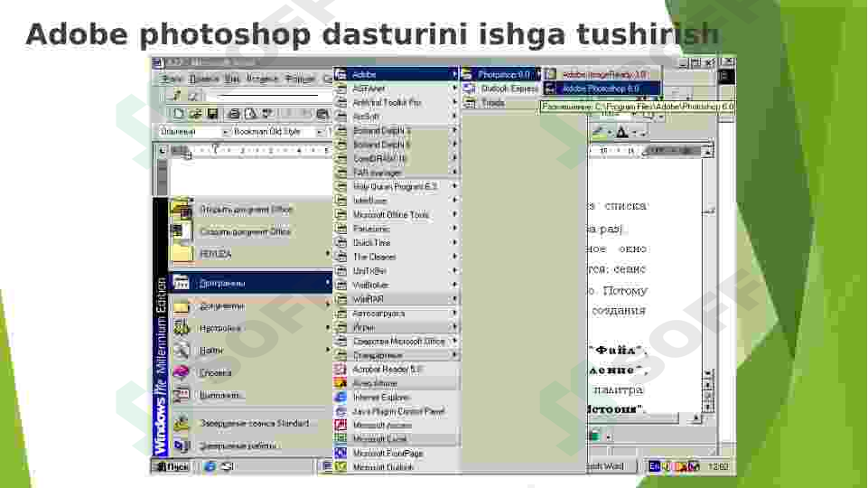Click the Log Off Standard key icon
Screen dimensions: 868x488
pyautogui.click(x=181, y=424)
